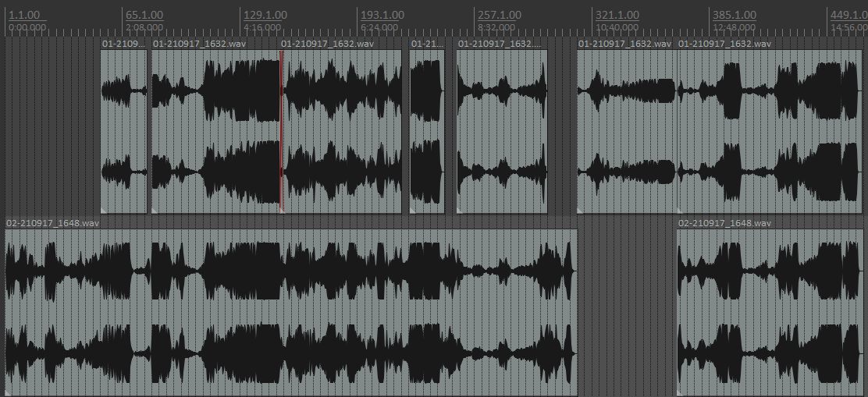Click ruler marker 385.1.00 at 12:48.000
The image size is (868, 397).
[735, 15]
